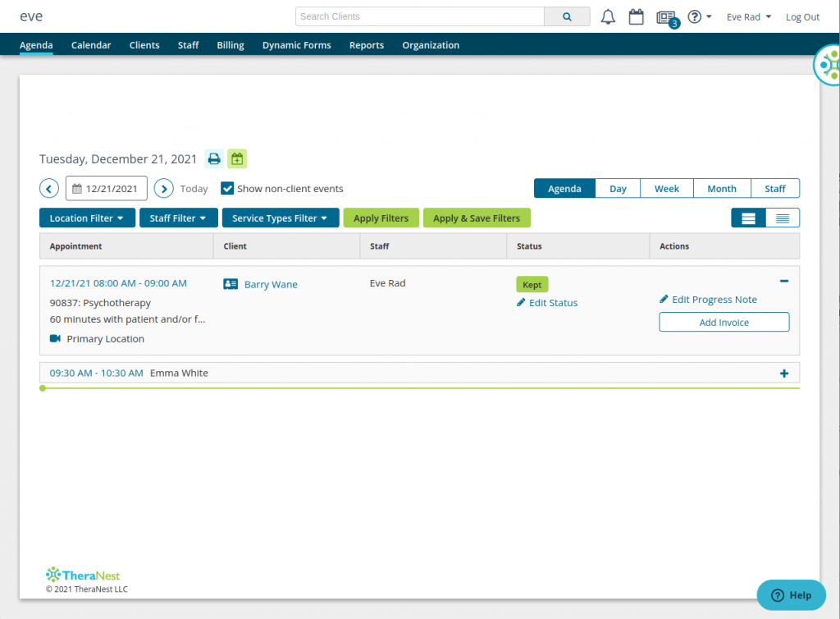Viewport: 840px width, 619px height.
Task: Open Reports in the navigation bar
Action: pos(367,45)
